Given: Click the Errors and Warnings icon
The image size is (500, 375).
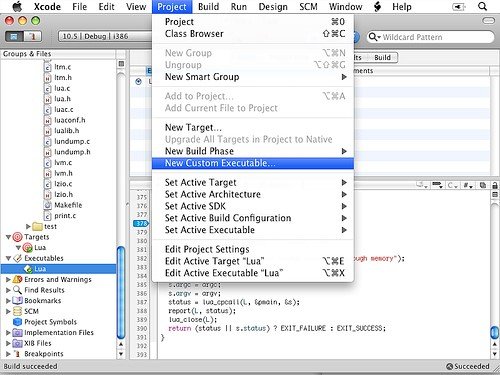Looking at the screenshot, I should click(17, 279).
